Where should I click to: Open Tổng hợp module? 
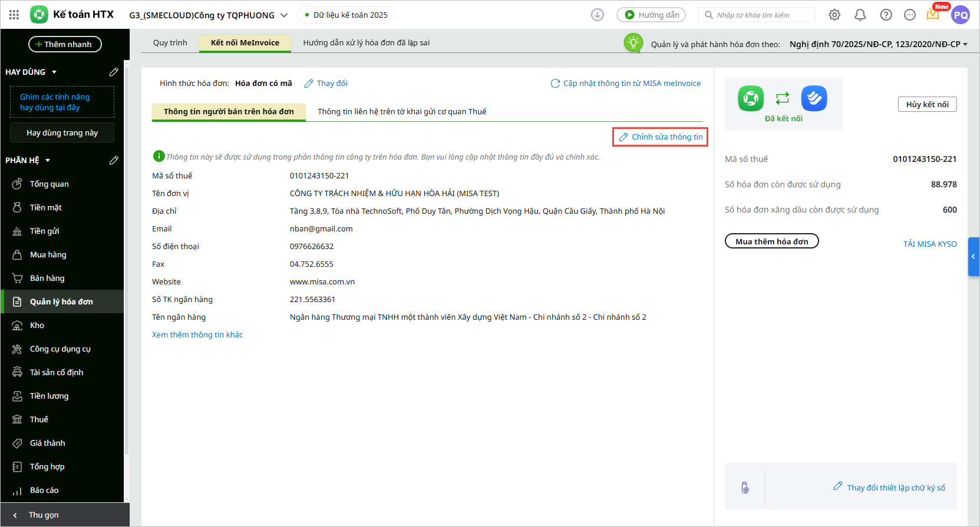(62, 466)
